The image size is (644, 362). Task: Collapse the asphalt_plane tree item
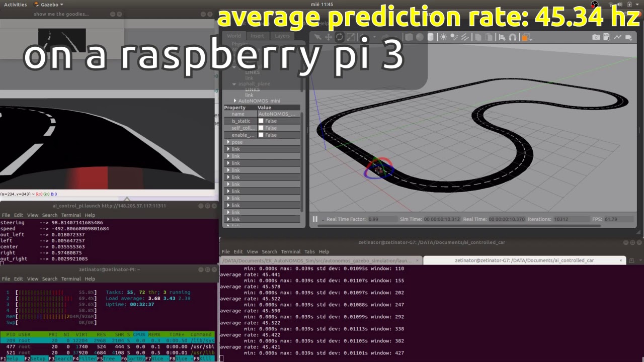pyautogui.click(x=234, y=83)
